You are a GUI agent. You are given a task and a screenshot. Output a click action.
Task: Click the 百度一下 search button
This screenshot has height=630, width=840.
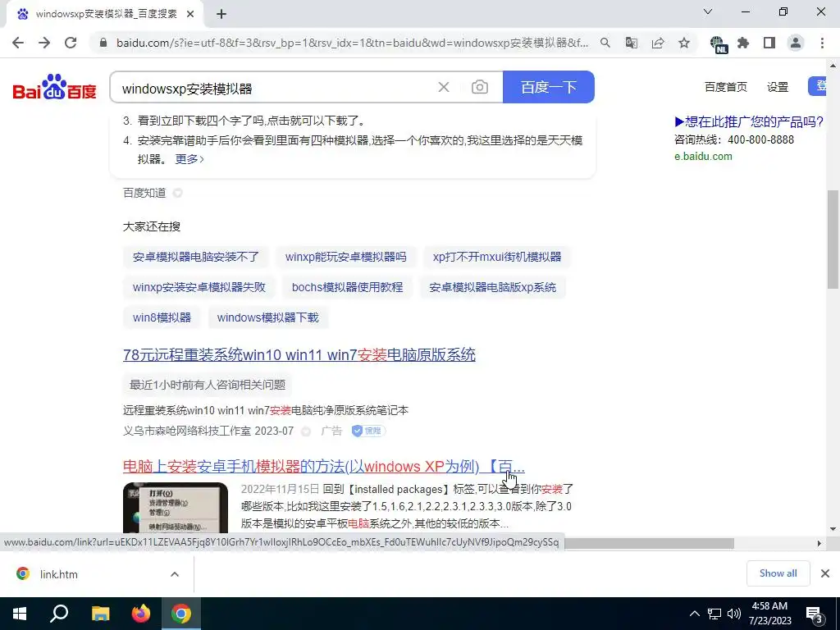click(549, 87)
